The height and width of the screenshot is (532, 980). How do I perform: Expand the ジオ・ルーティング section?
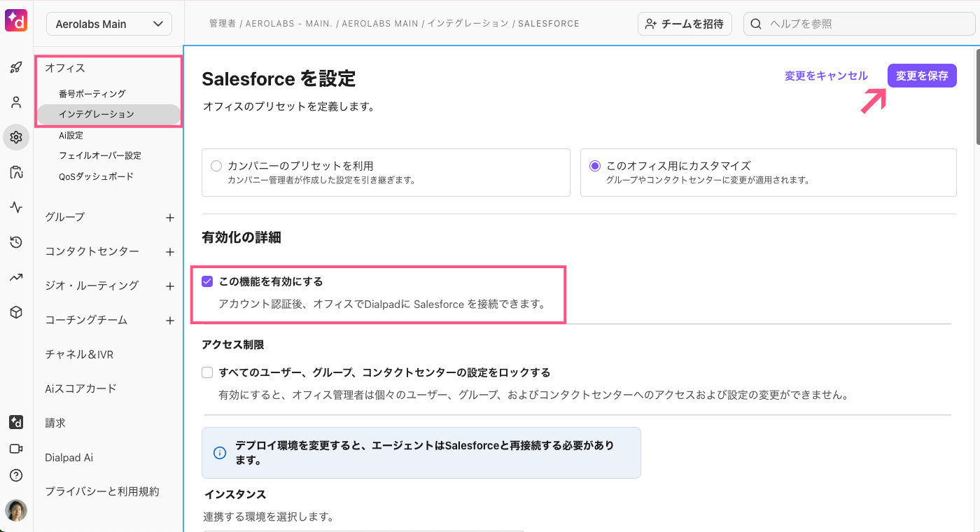pyautogui.click(x=92, y=286)
